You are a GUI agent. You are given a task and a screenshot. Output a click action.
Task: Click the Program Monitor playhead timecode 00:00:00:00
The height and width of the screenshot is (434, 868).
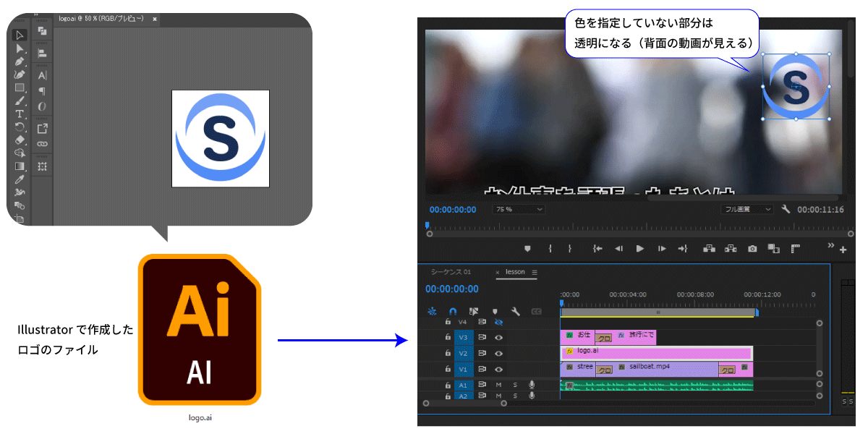click(x=453, y=209)
